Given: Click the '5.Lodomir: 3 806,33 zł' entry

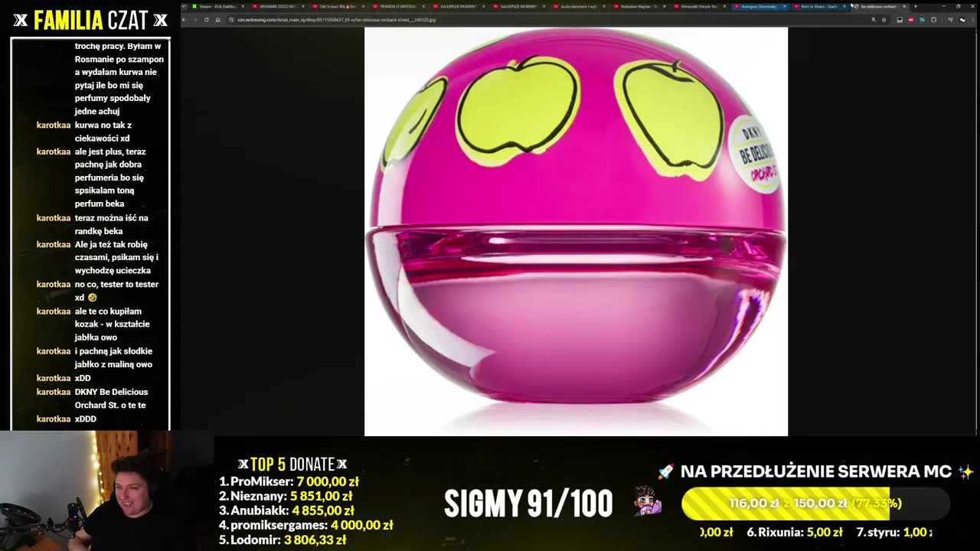Looking at the screenshot, I should (x=283, y=540).
